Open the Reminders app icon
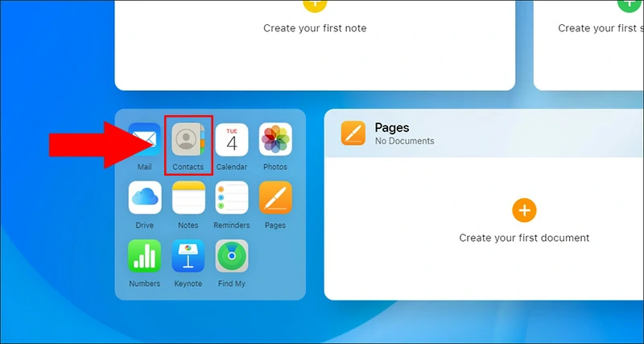Screen dimensions: 644x344 pyautogui.click(x=232, y=197)
